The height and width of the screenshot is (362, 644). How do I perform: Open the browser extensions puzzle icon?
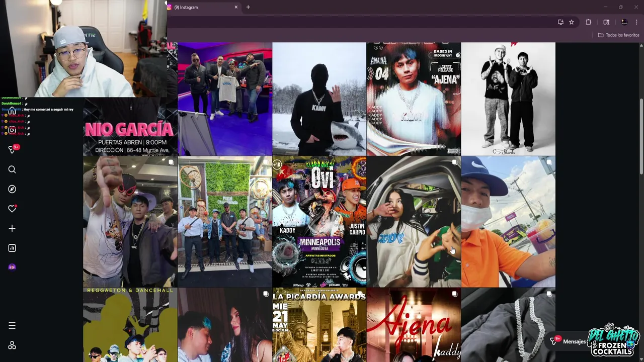[x=588, y=22]
